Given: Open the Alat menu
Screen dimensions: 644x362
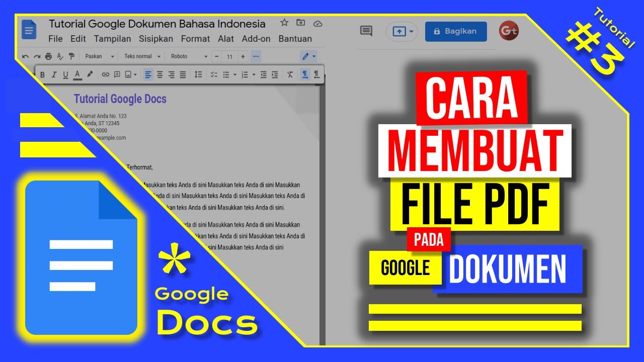Looking at the screenshot, I should (x=226, y=39).
